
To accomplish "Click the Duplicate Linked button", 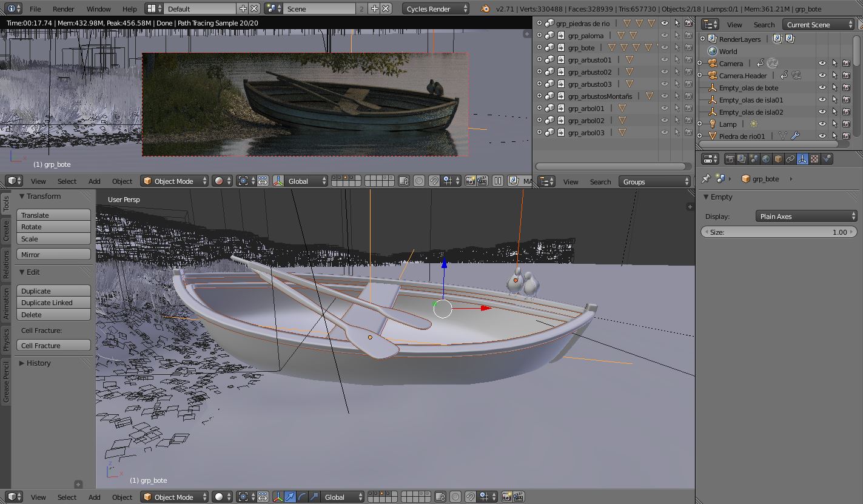I will pos(53,303).
